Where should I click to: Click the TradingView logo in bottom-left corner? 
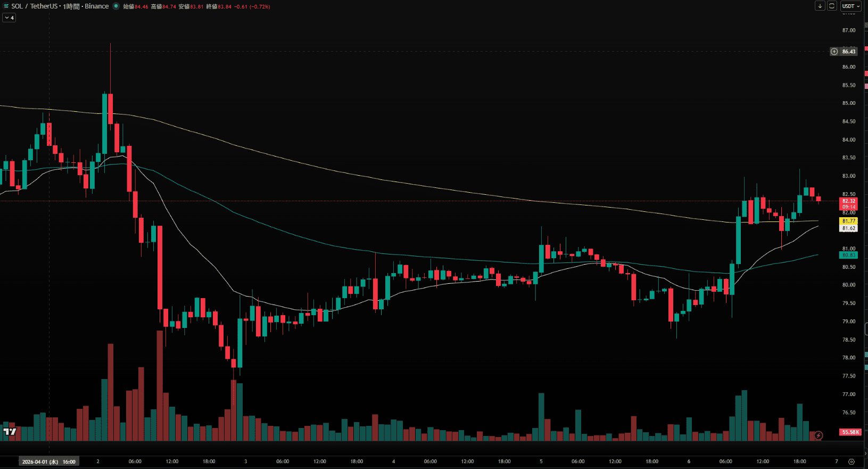(x=10, y=432)
